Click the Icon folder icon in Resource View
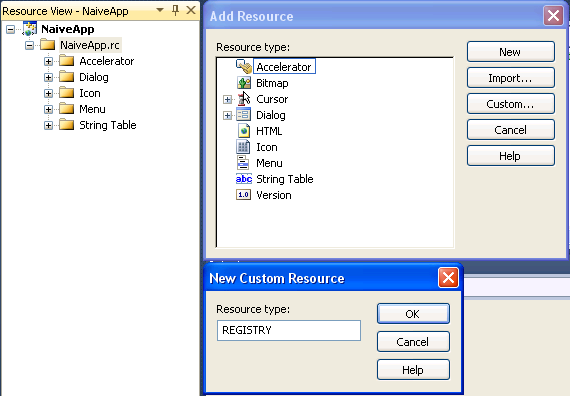570x396 pixels. click(x=67, y=93)
